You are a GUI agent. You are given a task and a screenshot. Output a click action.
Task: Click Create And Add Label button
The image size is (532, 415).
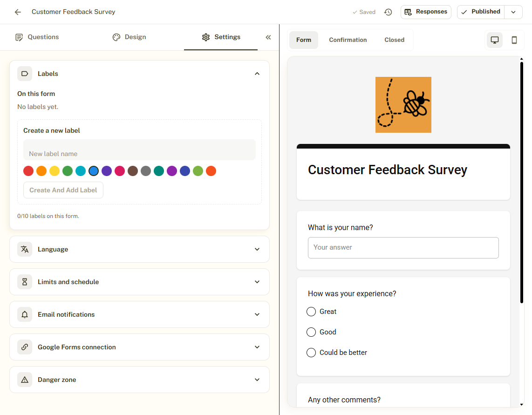pos(63,190)
